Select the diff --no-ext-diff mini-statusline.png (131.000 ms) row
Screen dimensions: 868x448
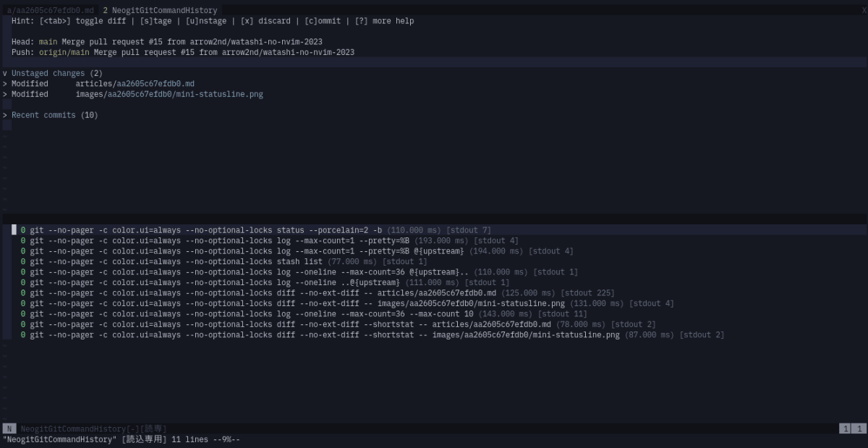tap(347, 304)
